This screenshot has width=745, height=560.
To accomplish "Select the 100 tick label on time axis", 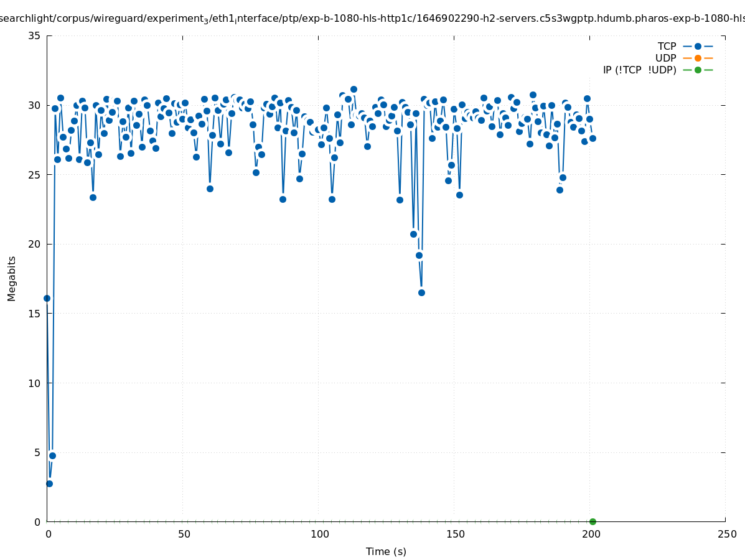I will point(319,534).
